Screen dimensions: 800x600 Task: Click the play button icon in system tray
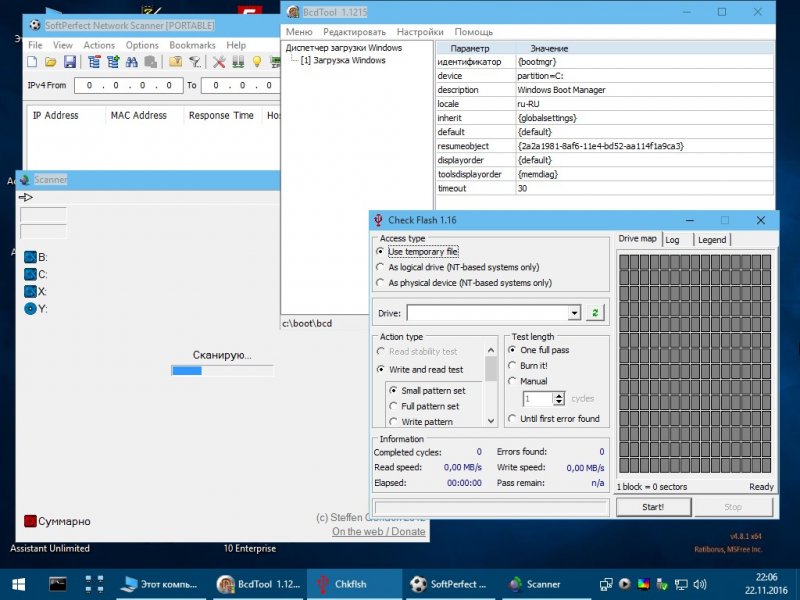click(x=624, y=584)
